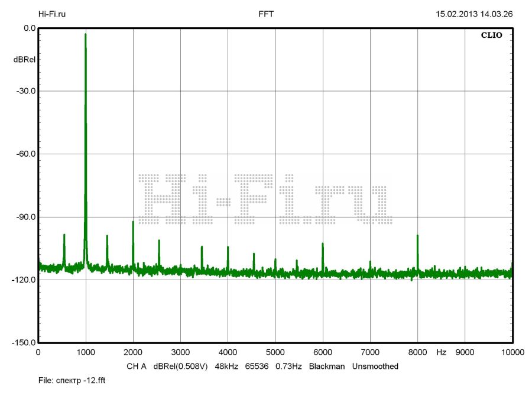Image resolution: width=532 pixels, height=399 pixels.
Task: Click the dBRel label on the vertical axis
Action: click(24, 60)
